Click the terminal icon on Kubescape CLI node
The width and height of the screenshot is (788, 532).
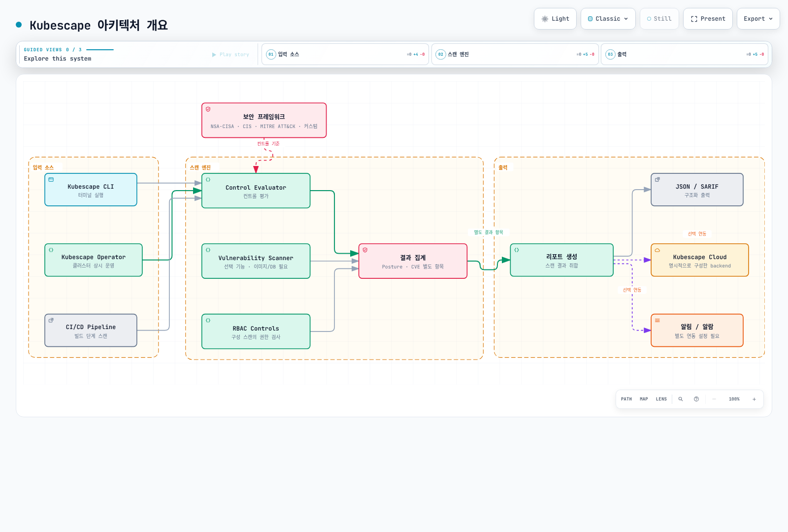[51, 180]
